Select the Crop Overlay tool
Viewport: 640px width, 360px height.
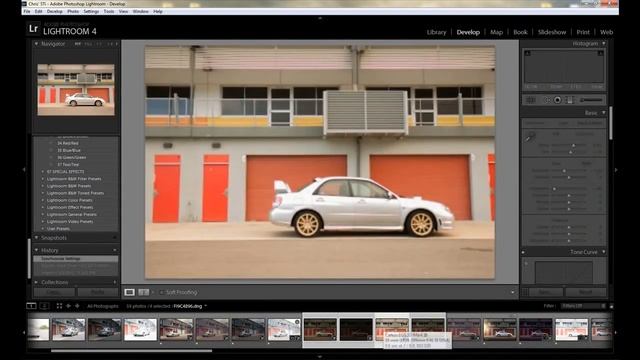pyautogui.click(x=531, y=100)
